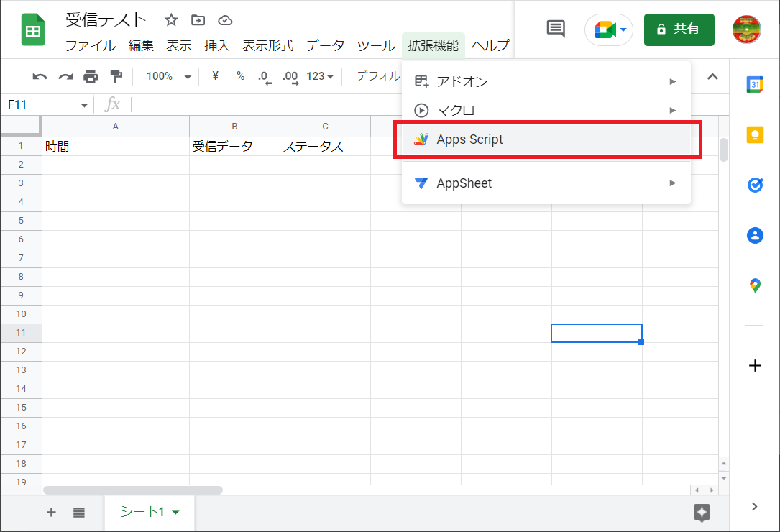Select the paint format roller icon
Viewport: 780px width, 532px height.
pos(115,77)
